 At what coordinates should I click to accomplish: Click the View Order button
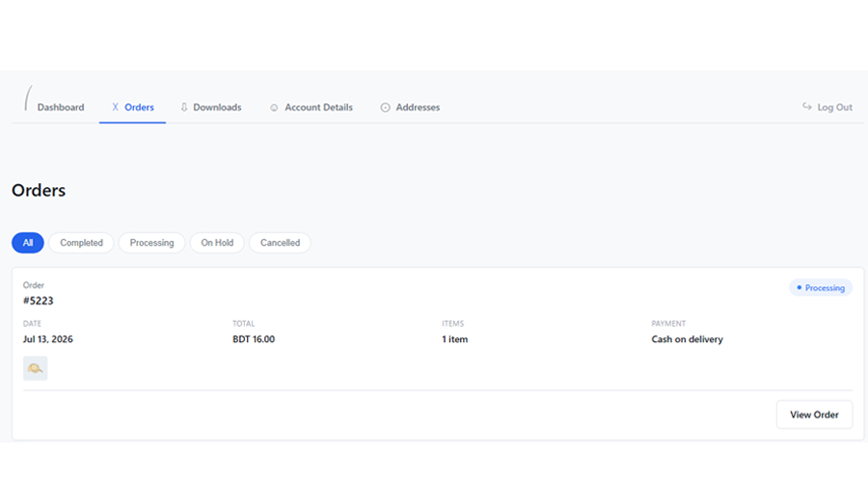tap(814, 415)
